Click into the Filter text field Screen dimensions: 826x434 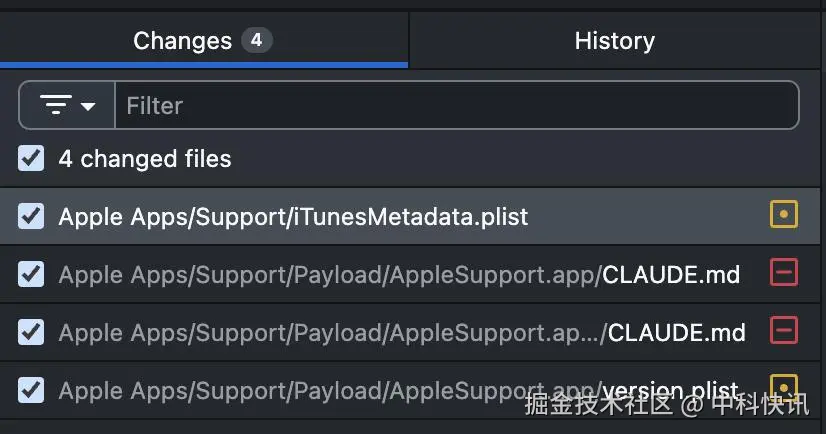pos(457,105)
